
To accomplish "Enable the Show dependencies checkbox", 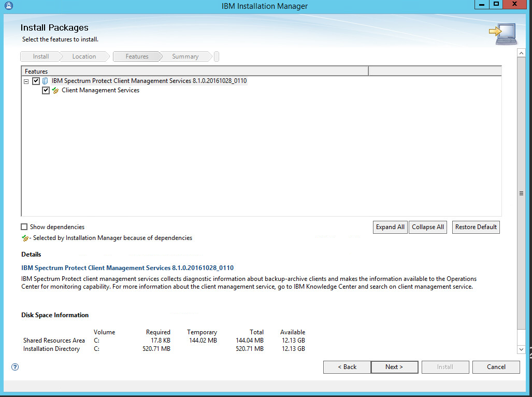I will 24,227.
